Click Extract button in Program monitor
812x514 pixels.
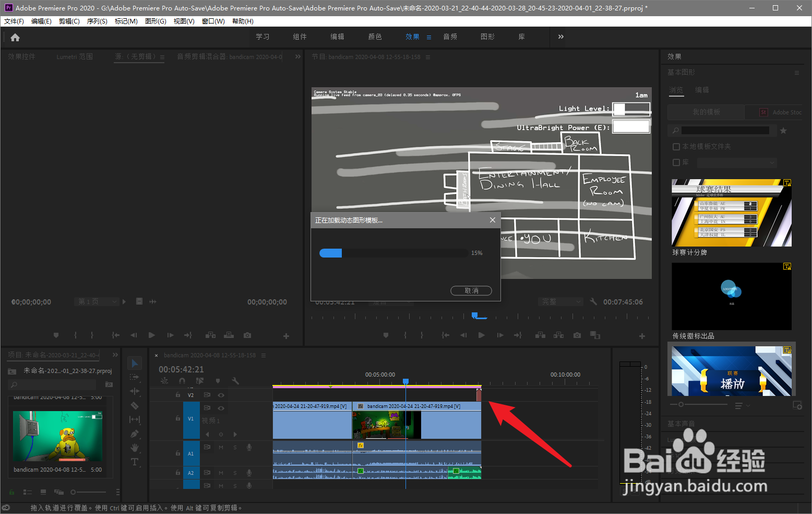[558, 335]
